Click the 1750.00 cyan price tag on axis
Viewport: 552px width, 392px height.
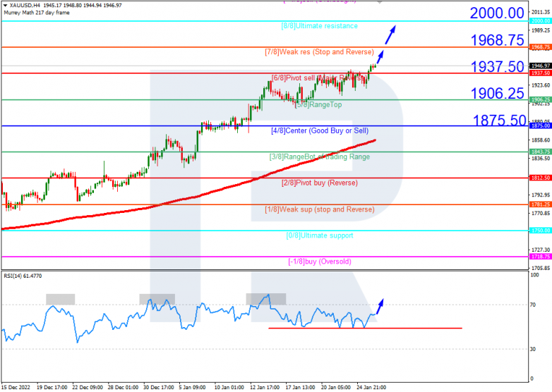pyautogui.click(x=541, y=231)
